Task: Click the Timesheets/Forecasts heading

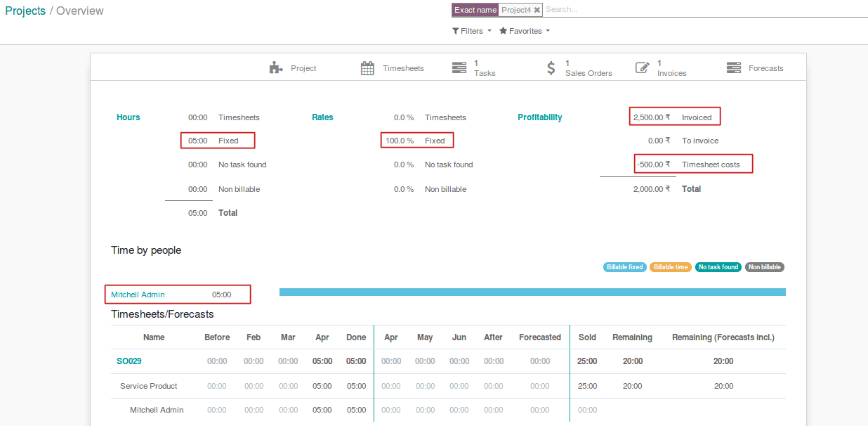Action: [x=162, y=314]
